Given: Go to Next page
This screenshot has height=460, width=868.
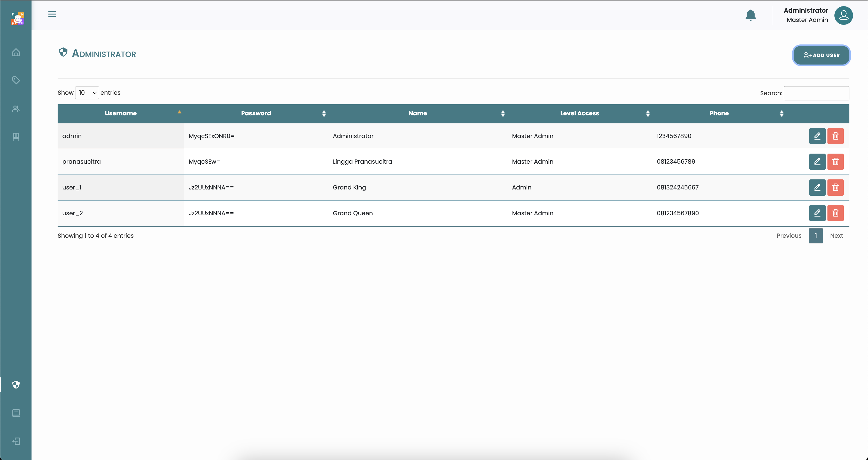Looking at the screenshot, I should pyautogui.click(x=836, y=236).
